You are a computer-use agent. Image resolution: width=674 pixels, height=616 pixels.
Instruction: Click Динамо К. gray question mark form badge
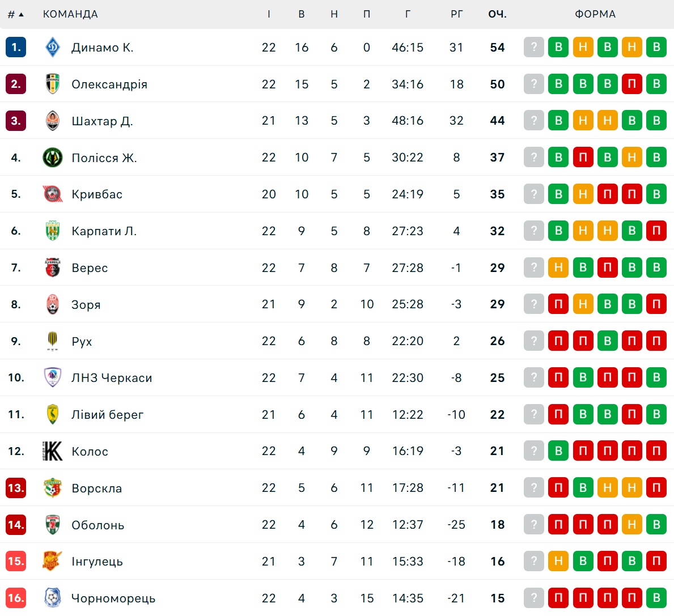point(534,47)
